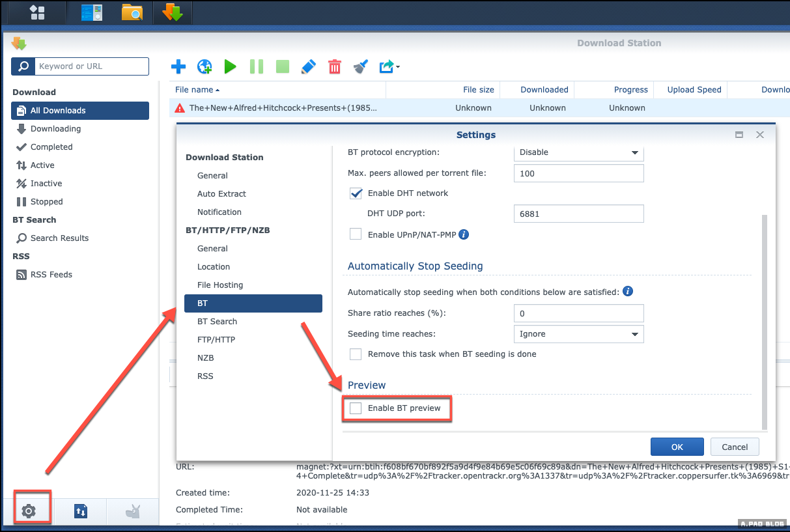
Task: Open the Auto Extract settings section
Action: coord(221,194)
